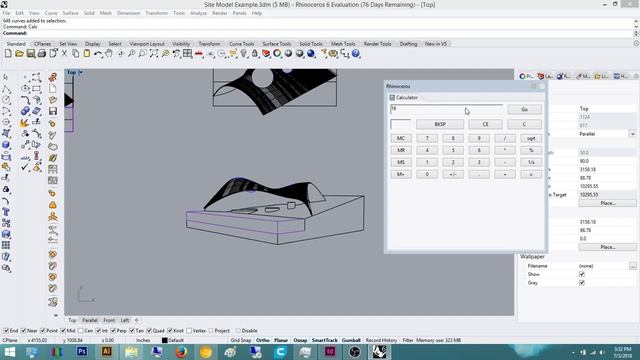Image resolution: width=640 pixels, height=360 pixels.
Task: Click the black Default layer color swatch
Action: tap(164, 340)
